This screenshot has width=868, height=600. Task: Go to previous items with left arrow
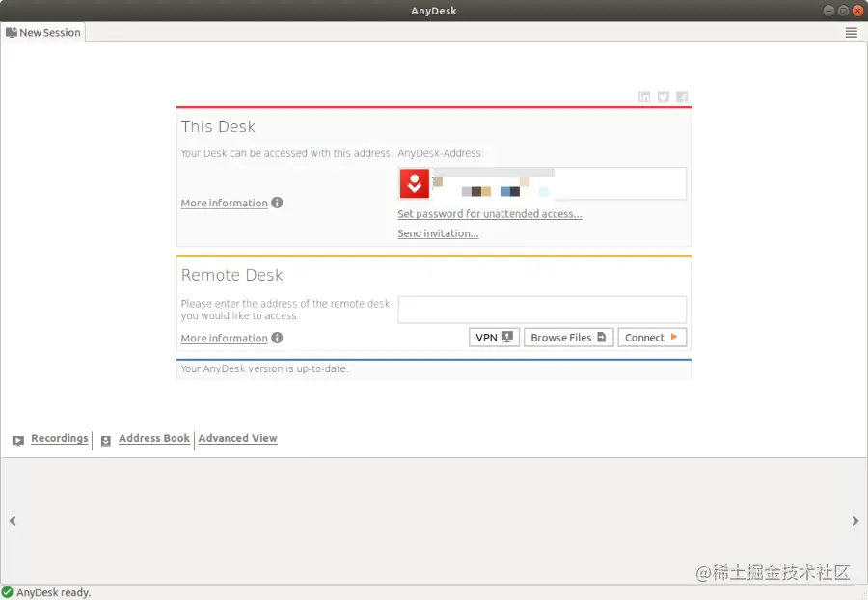(13, 521)
